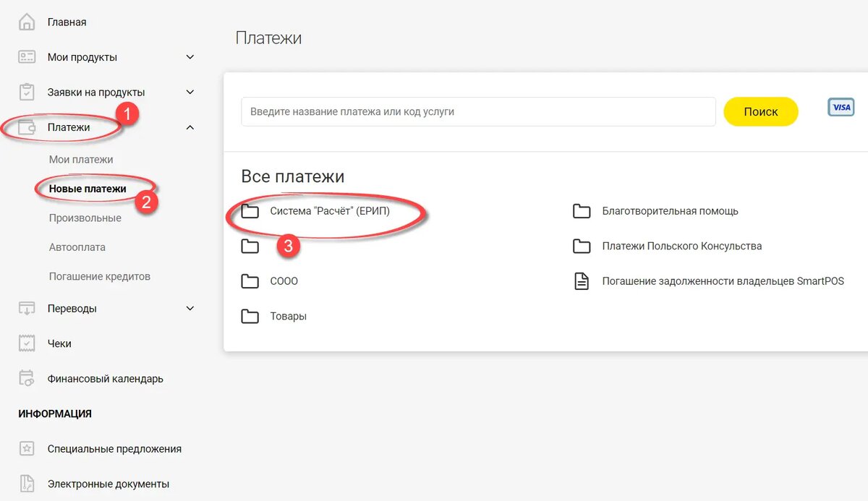Expand the Мои продукты chevron
This screenshot has width=868, height=501.
190,57
